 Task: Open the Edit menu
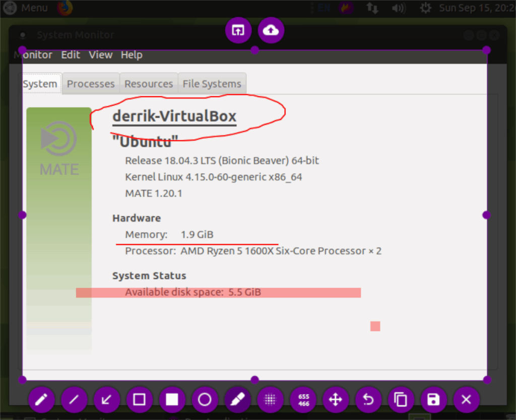pos(71,55)
